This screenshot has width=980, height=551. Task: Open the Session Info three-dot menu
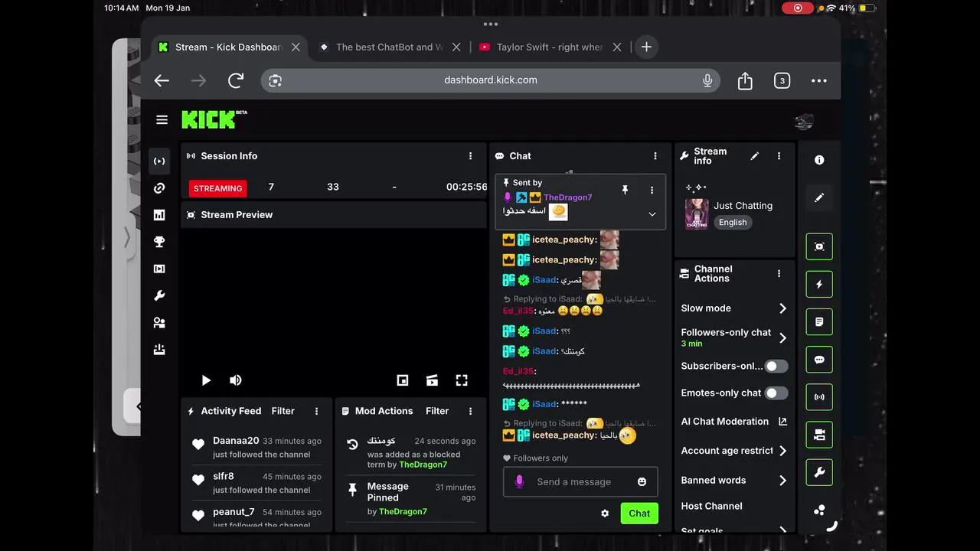470,156
